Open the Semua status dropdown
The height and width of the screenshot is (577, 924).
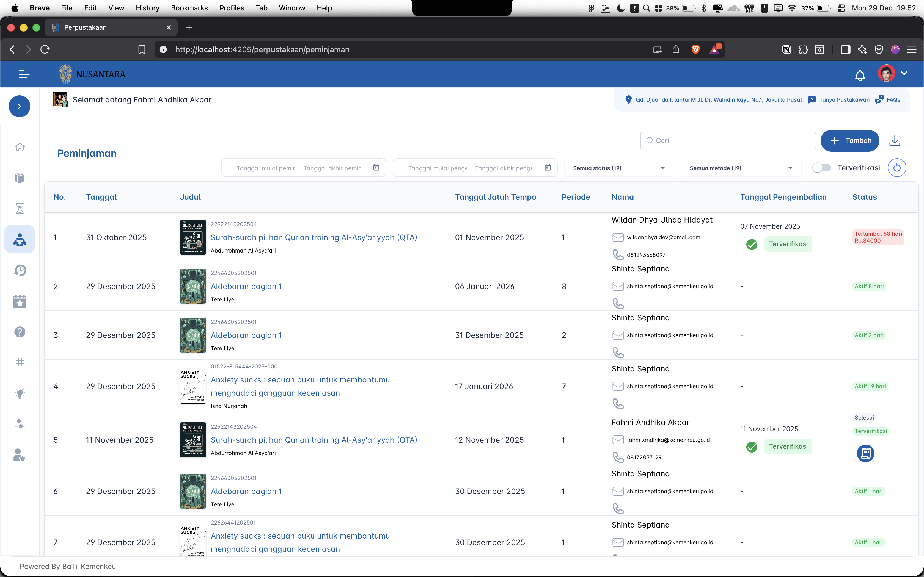click(618, 168)
